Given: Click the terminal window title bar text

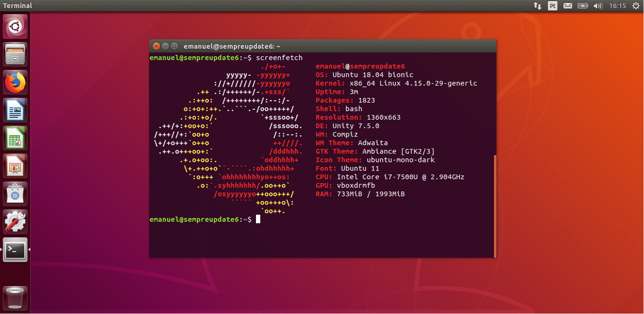Looking at the screenshot, I should point(232,46).
